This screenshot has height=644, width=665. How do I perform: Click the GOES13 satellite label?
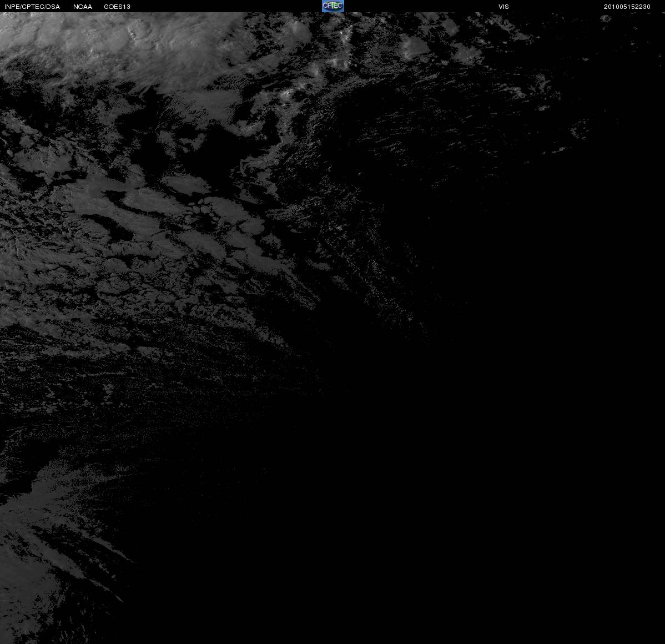117,7
